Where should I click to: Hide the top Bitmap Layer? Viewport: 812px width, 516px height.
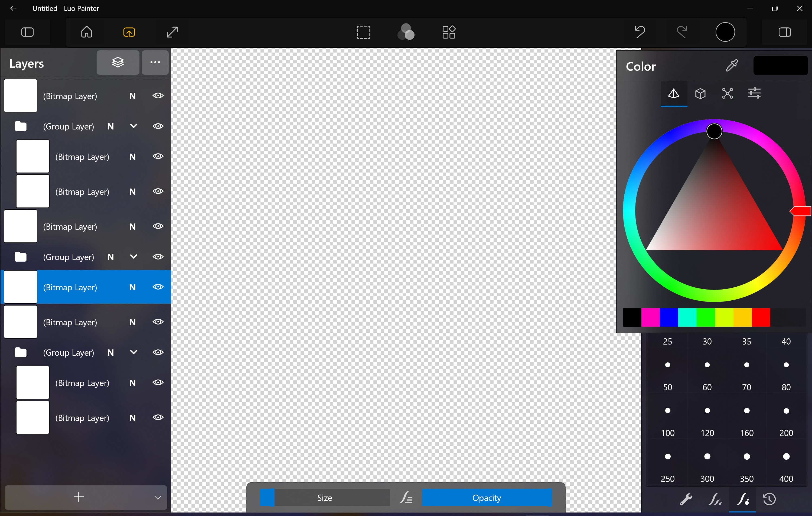[x=158, y=96]
